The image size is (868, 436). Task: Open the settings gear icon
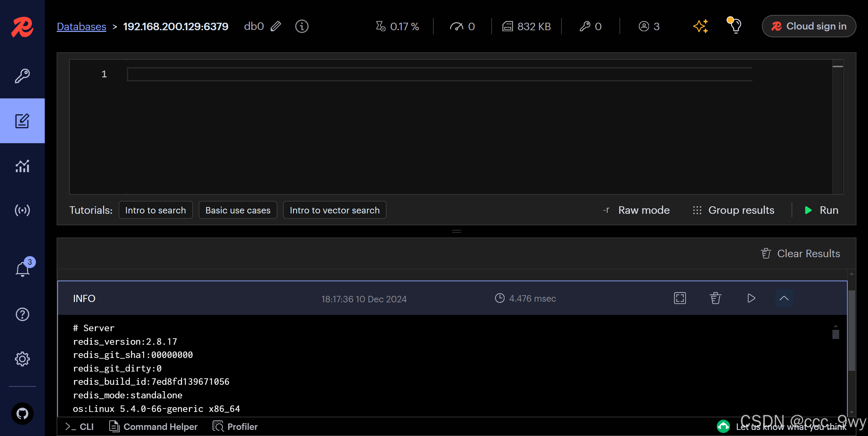[x=22, y=359]
